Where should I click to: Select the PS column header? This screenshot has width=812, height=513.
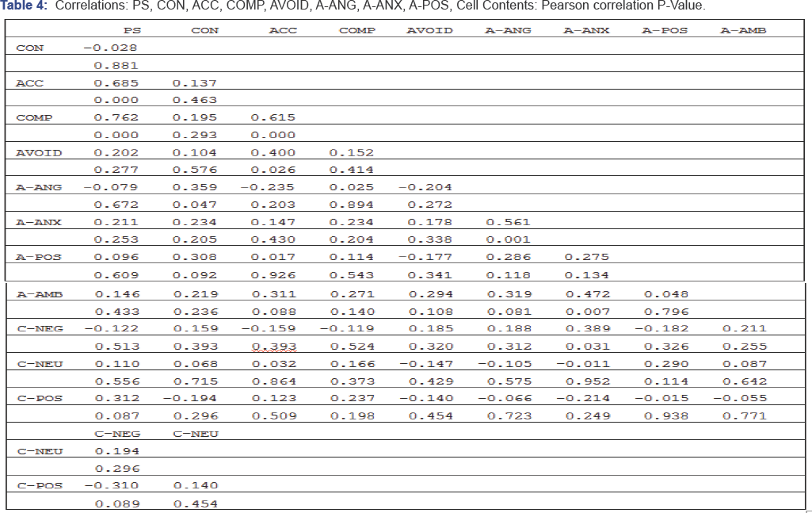[132, 31]
